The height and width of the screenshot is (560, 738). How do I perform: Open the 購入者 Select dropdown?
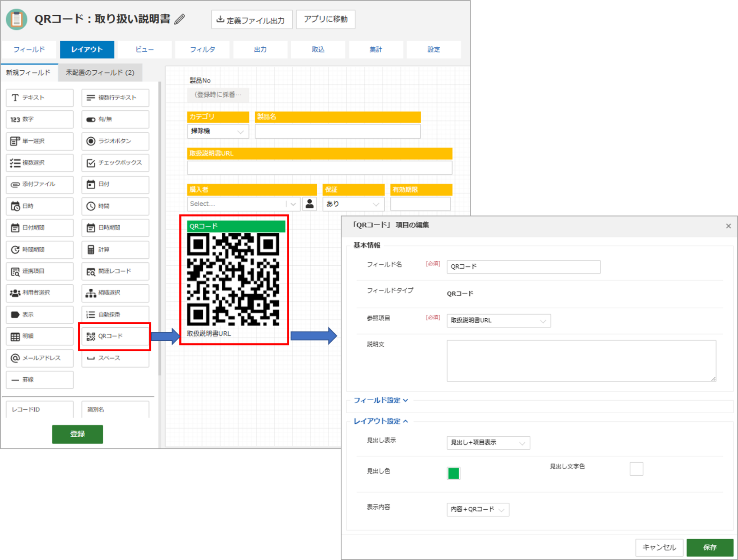click(244, 204)
